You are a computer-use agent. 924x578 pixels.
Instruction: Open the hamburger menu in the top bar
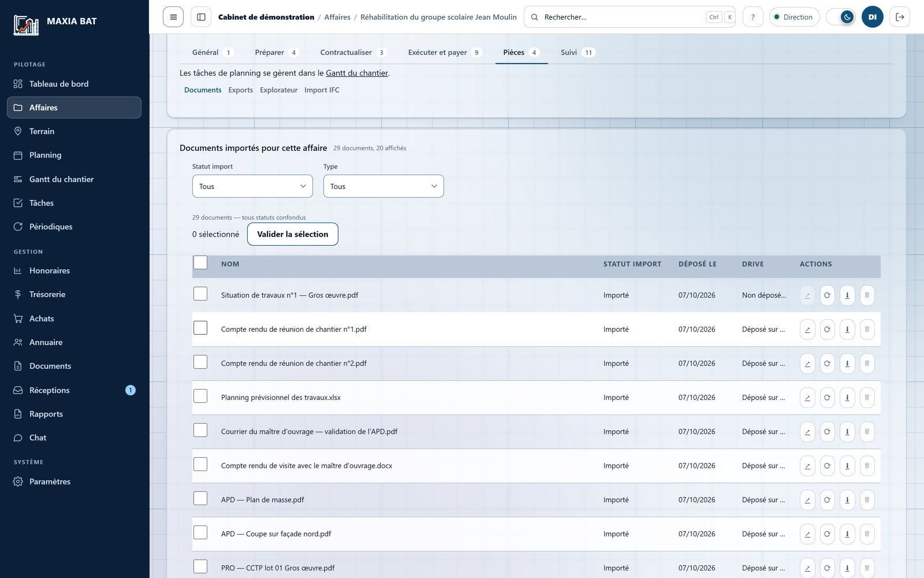point(173,17)
